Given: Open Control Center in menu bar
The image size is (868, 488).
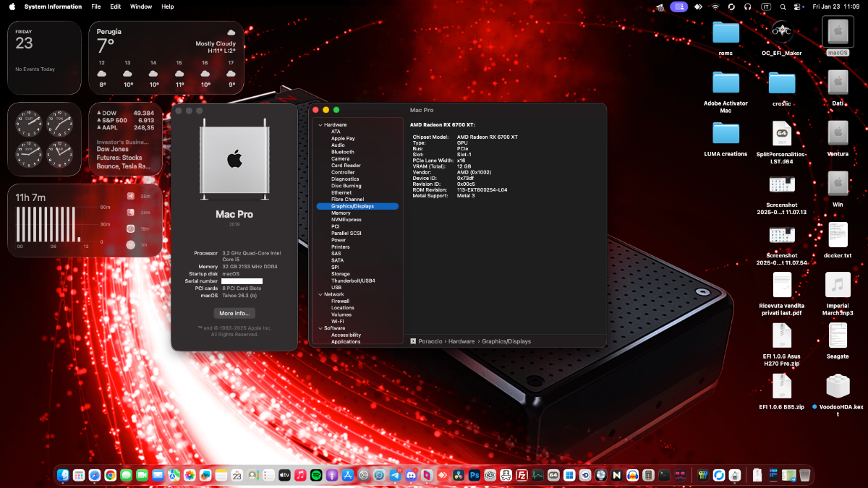Looking at the screenshot, I should [799, 7].
